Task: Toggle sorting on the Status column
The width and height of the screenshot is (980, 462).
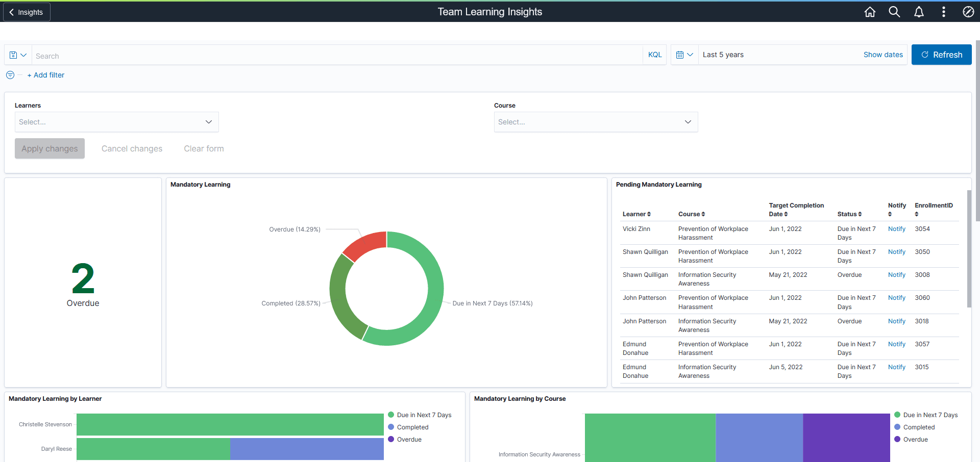Action: 860,214
